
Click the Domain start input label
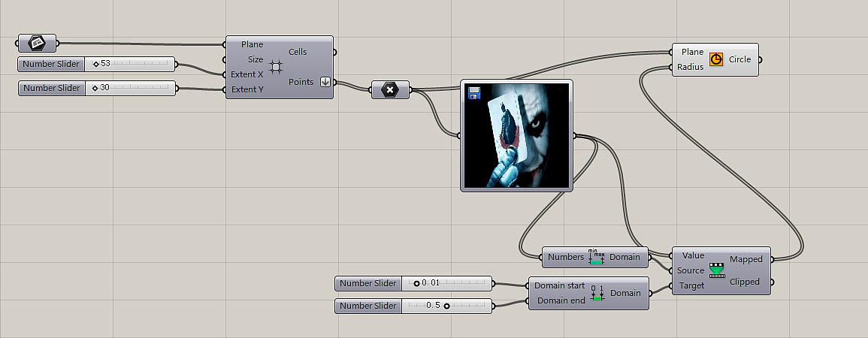(x=560, y=285)
